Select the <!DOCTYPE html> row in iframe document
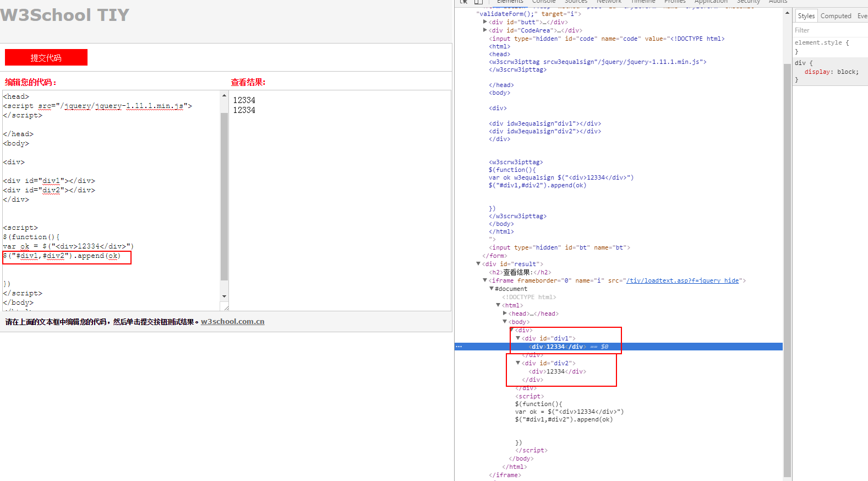This screenshot has height=481, width=868. (528, 297)
